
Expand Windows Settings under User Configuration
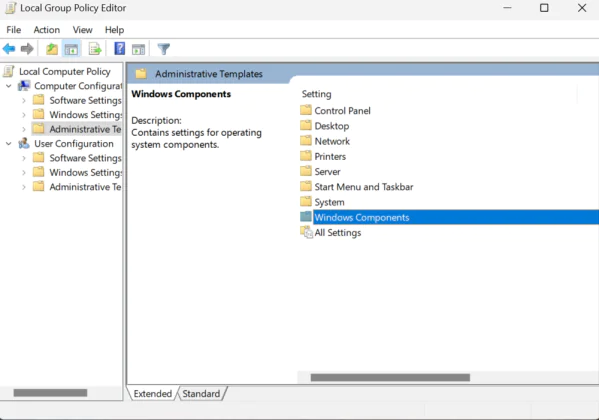click(x=24, y=173)
